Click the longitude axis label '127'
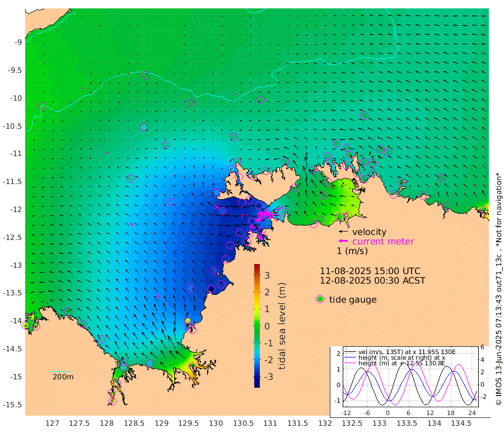 click(53, 423)
